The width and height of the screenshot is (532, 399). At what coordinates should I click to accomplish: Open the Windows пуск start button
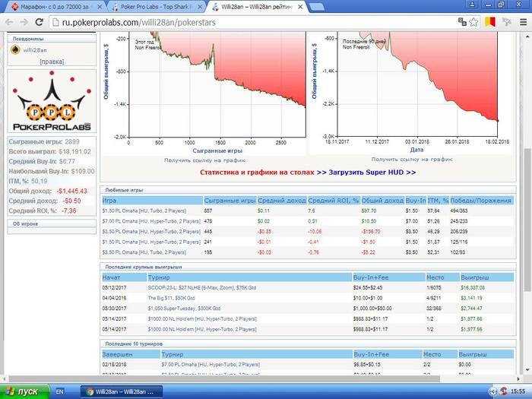point(24,391)
